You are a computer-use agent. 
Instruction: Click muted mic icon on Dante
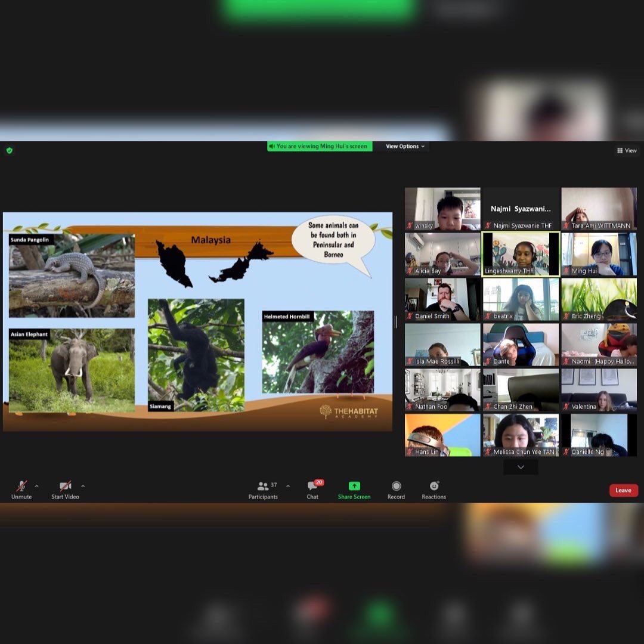click(x=488, y=361)
